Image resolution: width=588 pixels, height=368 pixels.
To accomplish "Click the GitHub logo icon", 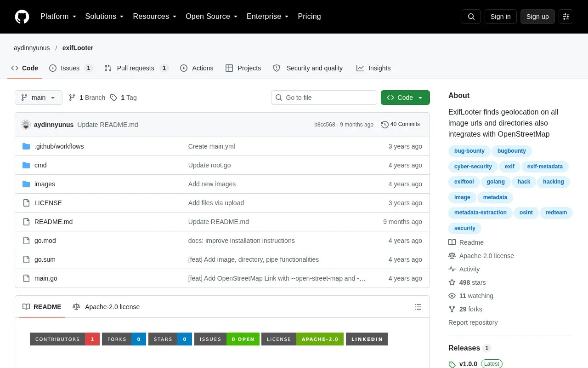I will [x=22, y=17].
